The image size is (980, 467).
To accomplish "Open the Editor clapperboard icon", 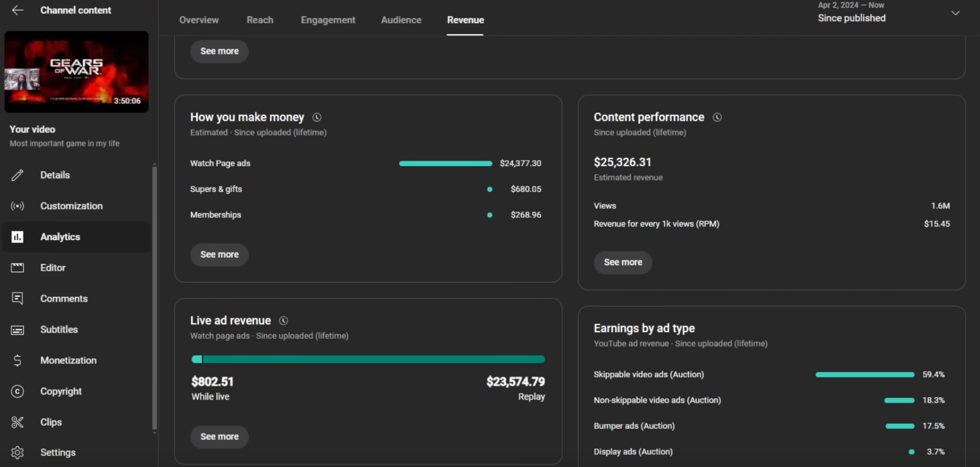I will [18, 267].
